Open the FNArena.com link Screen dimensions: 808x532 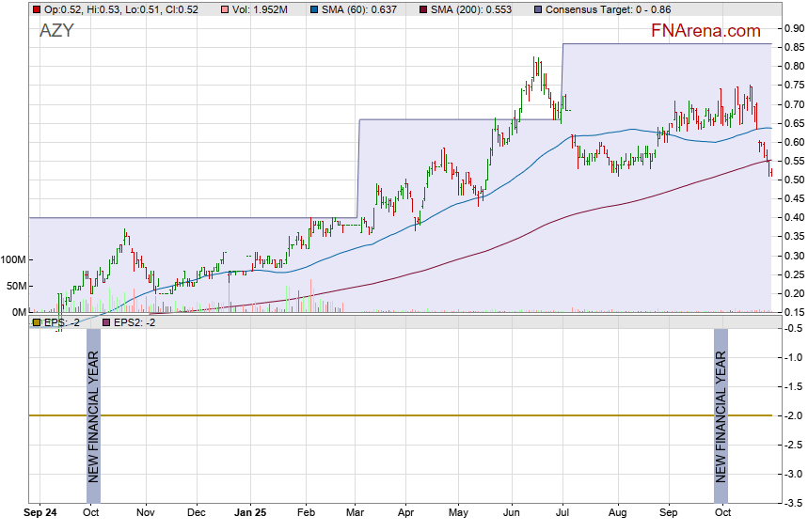[705, 31]
